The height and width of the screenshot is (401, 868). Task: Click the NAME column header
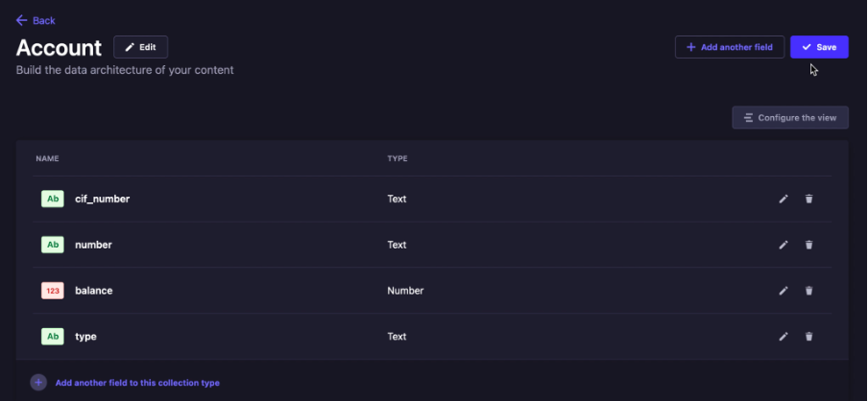47,158
